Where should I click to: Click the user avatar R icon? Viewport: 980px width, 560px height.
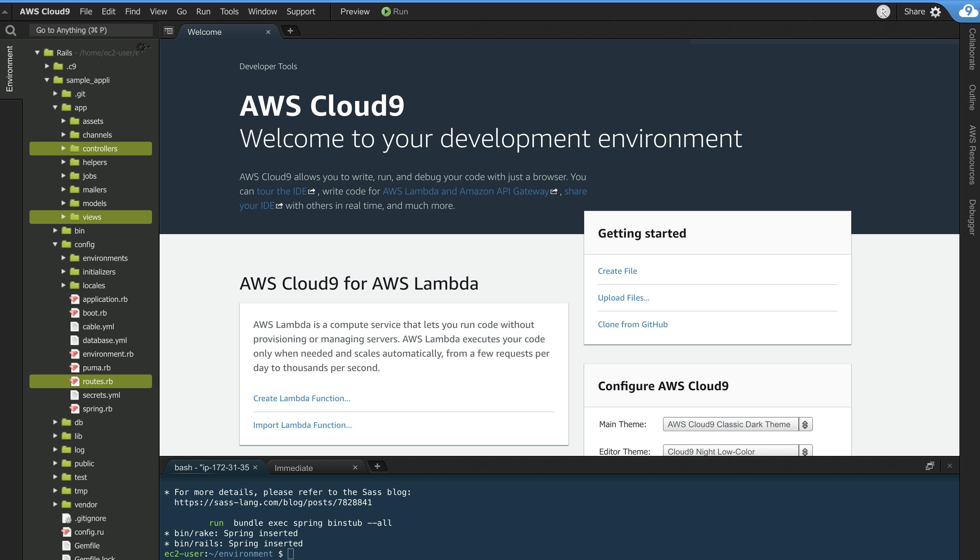point(883,12)
